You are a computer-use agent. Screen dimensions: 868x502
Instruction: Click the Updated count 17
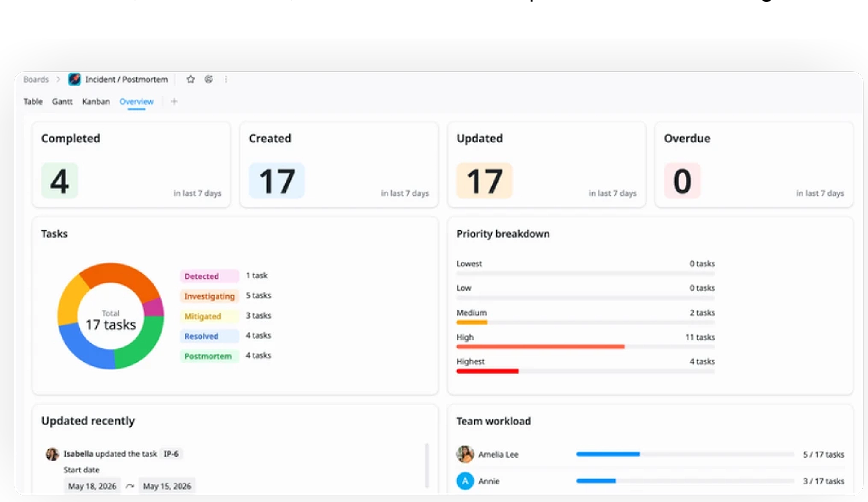point(484,180)
